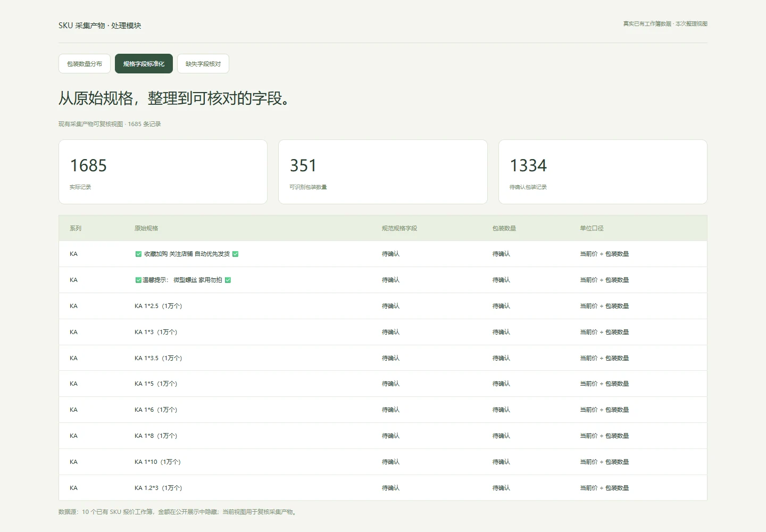Click the 351 可识别包装数量 stat card
The height and width of the screenshot is (532, 766).
[x=383, y=172]
